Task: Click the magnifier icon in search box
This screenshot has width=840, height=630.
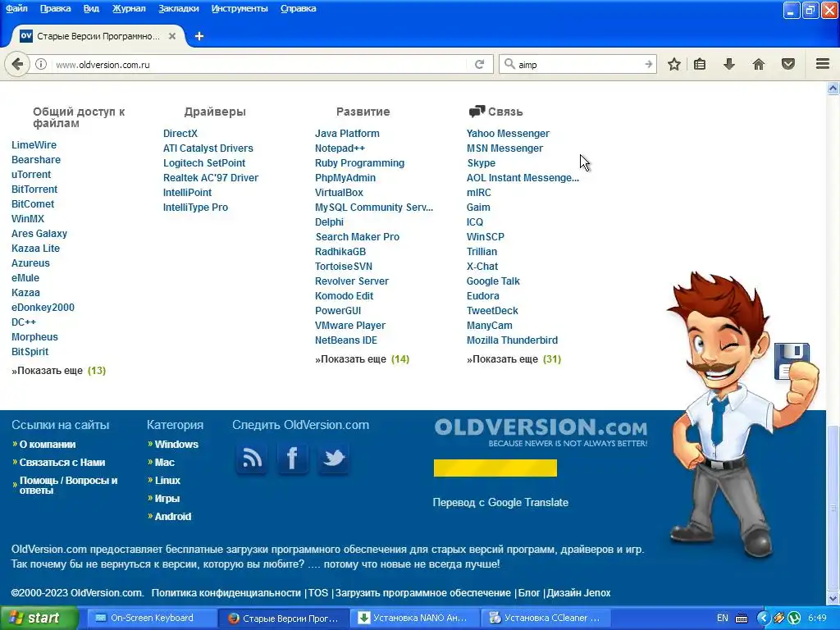Action: coord(509,64)
